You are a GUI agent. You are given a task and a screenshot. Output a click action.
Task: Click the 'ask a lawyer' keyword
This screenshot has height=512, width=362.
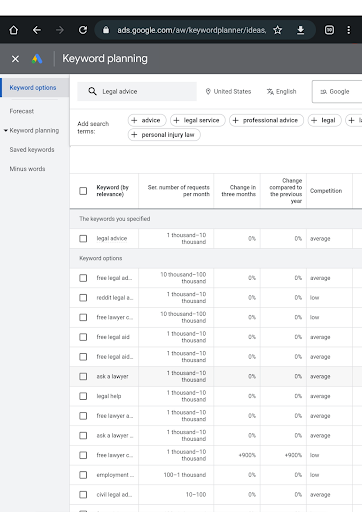point(112,376)
